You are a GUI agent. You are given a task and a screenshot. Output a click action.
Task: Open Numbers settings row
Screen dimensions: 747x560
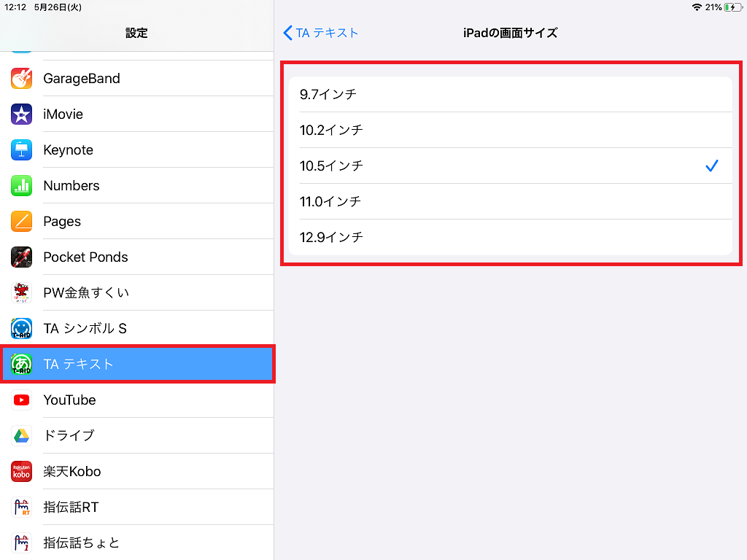136,186
